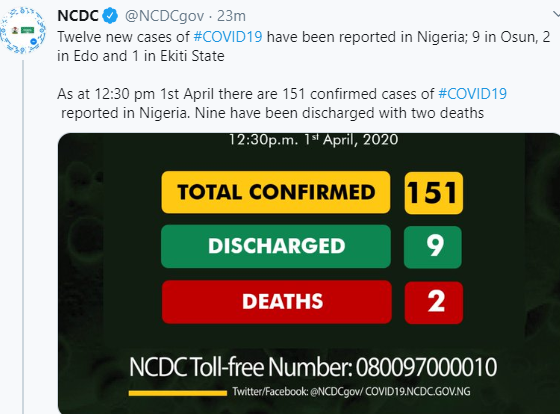560x414 pixels.
Task: Click the 12:30p.m. 1st April, 2020 image header
Action: 313,140
